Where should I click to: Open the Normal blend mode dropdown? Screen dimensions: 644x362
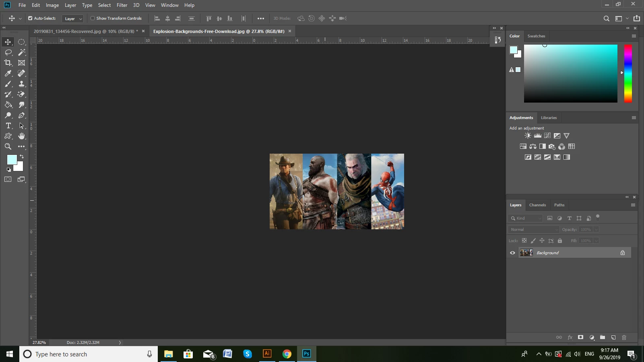(534, 229)
